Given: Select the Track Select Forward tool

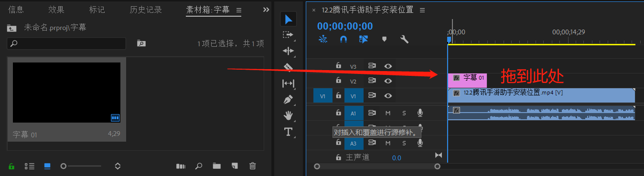Looking at the screenshot, I should pyautogui.click(x=288, y=35).
